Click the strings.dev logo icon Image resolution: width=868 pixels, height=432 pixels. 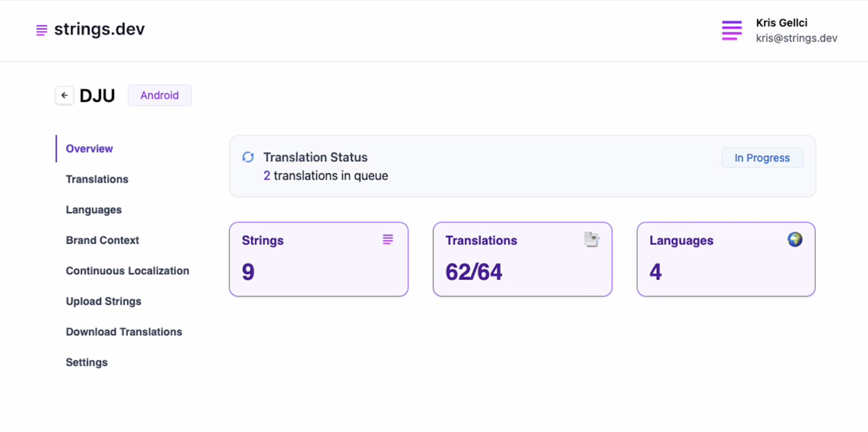coord(41,30)
